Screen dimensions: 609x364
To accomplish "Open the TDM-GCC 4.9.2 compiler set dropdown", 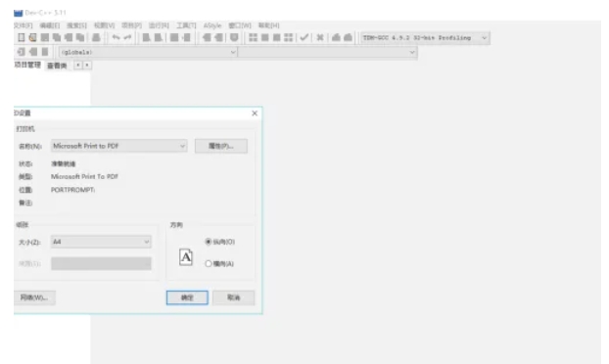I will click(x=425, y=37).
